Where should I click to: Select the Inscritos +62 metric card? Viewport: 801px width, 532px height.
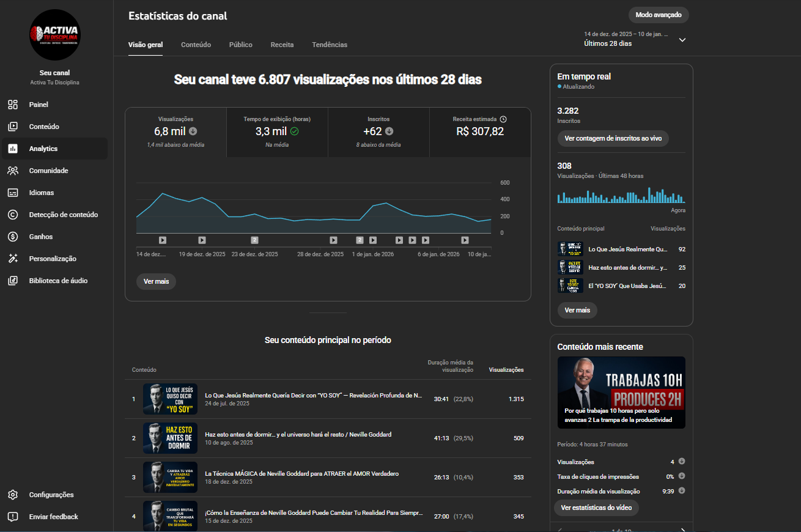[x=378, y=133]
